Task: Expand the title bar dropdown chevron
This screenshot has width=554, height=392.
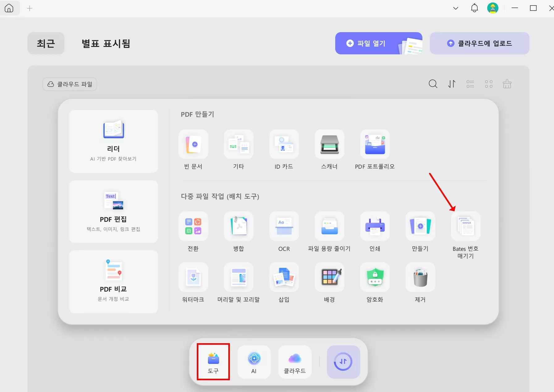Action: pos(456,8)
